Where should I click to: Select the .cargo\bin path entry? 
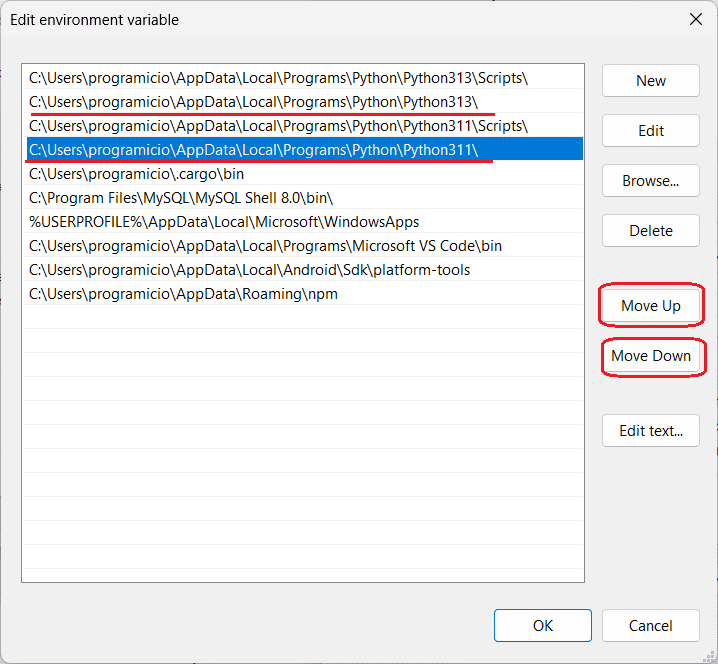click(303, 174)
